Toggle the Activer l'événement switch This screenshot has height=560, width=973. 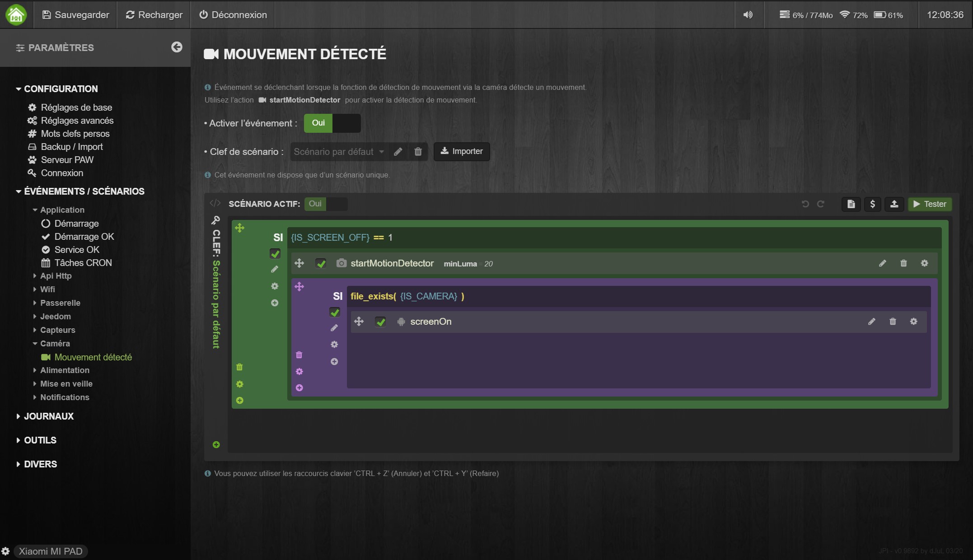[332, 123]
